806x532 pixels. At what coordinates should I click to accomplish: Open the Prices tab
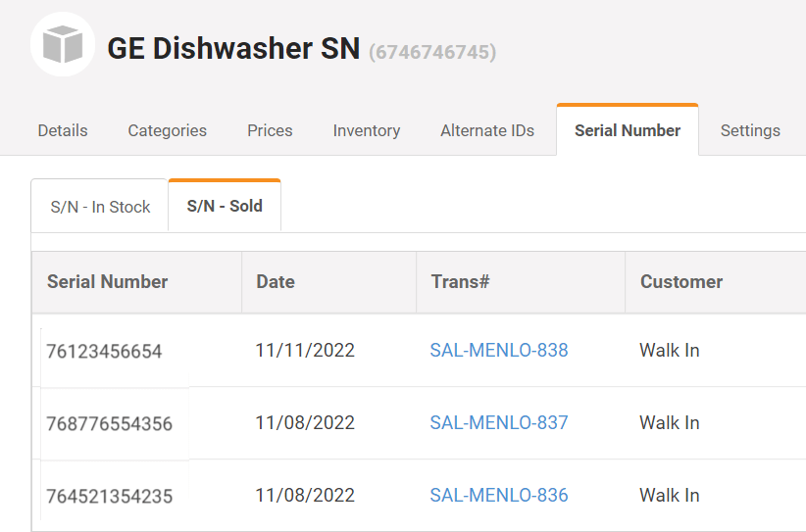pyautogui.click(x=270, y=130)
